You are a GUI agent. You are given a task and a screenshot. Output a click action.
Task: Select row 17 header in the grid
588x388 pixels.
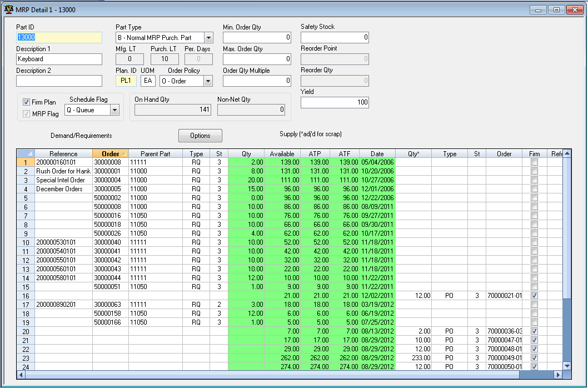point(24,305)
